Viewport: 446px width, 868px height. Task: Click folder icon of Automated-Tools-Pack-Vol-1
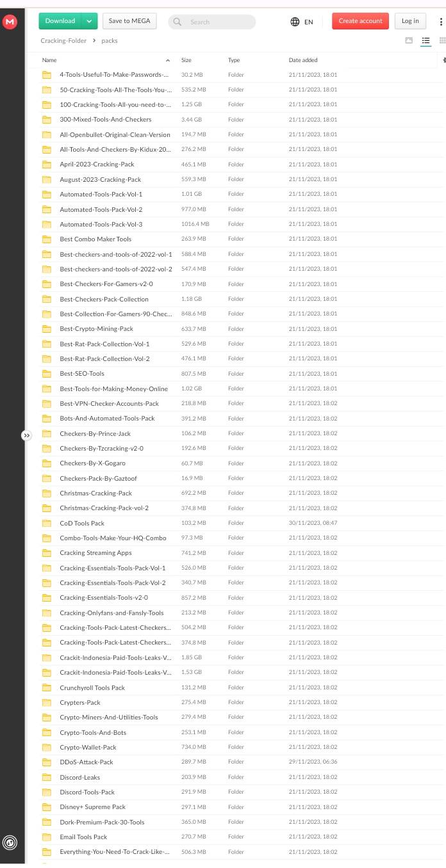(47, 195)
